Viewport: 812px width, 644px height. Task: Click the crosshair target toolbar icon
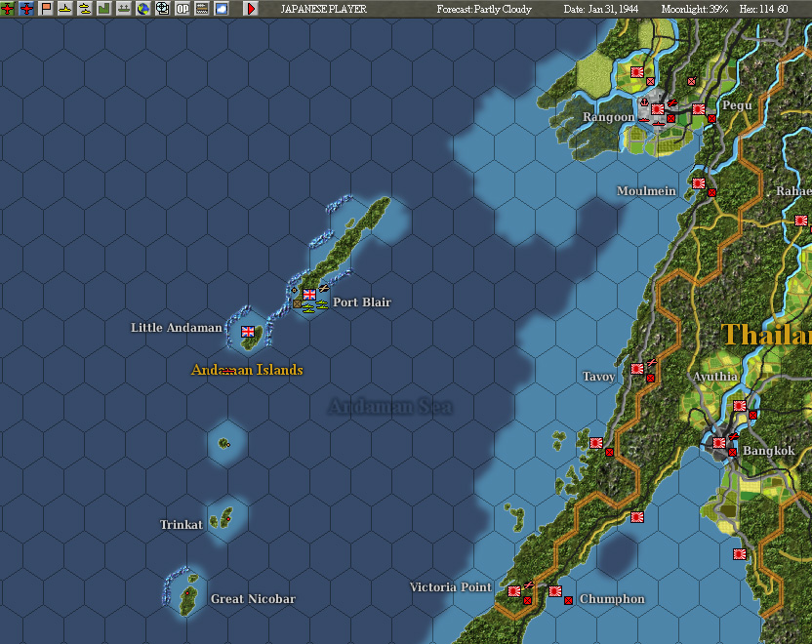click(x=163, y=8)
